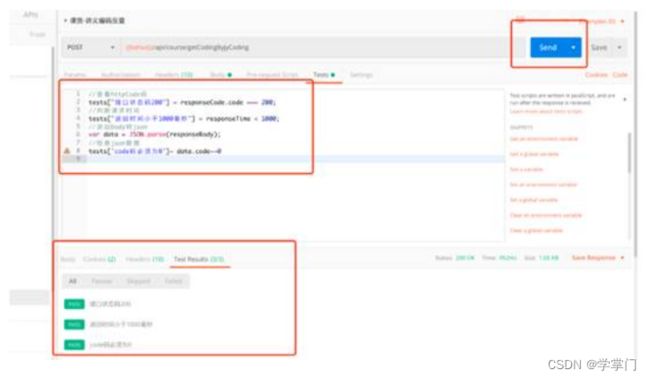Insert 'Set a global variable' snippet
Image resolution: width=650 pixels, height=379 pixels.
(x=534, y=200)
